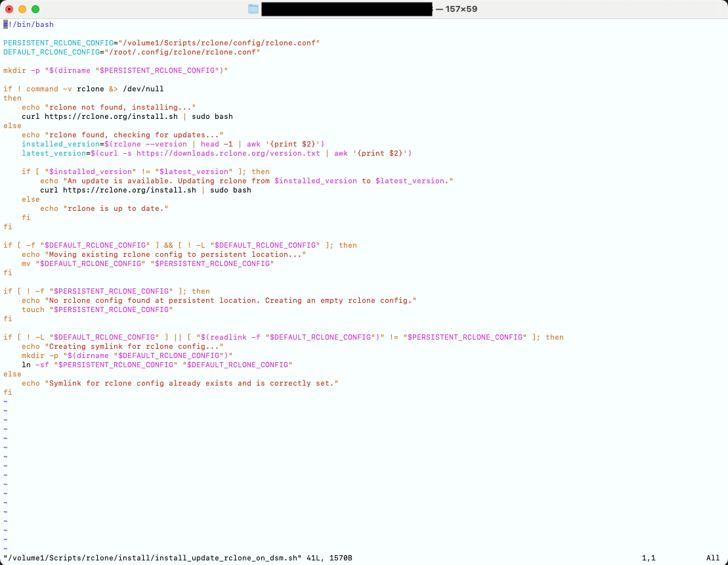The height and width of the screenshot is (565, 728).
Task: Click the touch command
Action: click(x=33, y=309)
